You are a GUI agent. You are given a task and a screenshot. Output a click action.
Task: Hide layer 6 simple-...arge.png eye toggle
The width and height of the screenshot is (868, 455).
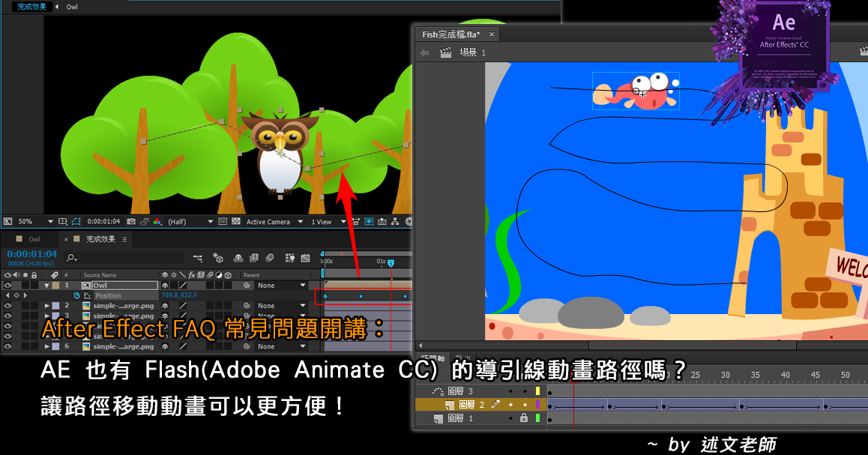pos(7,346)
